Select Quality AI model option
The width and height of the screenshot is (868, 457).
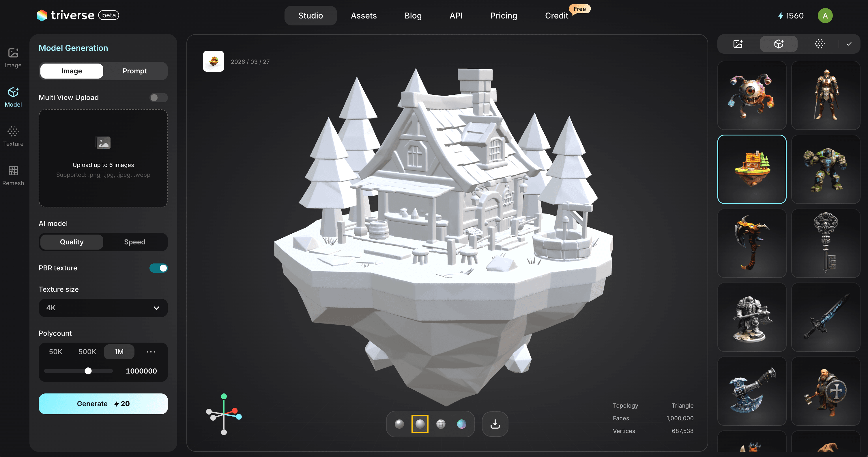pyautogui.click(x=72, y=242)
